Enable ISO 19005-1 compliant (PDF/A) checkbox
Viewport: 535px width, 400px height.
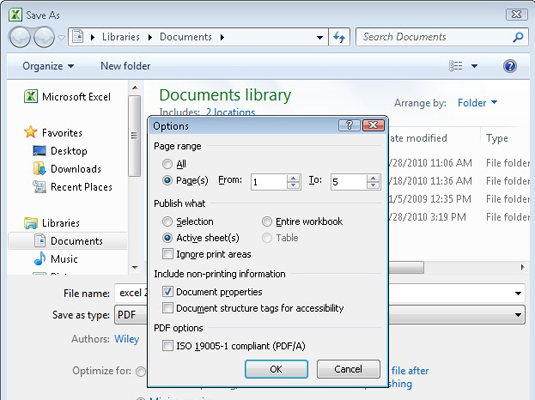pyautogui.click(x=168, y=346)
